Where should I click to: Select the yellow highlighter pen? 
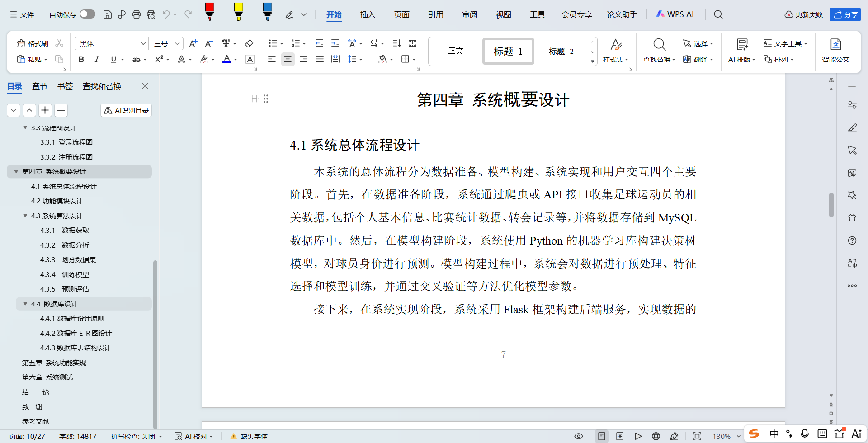[x=239, y=12]
